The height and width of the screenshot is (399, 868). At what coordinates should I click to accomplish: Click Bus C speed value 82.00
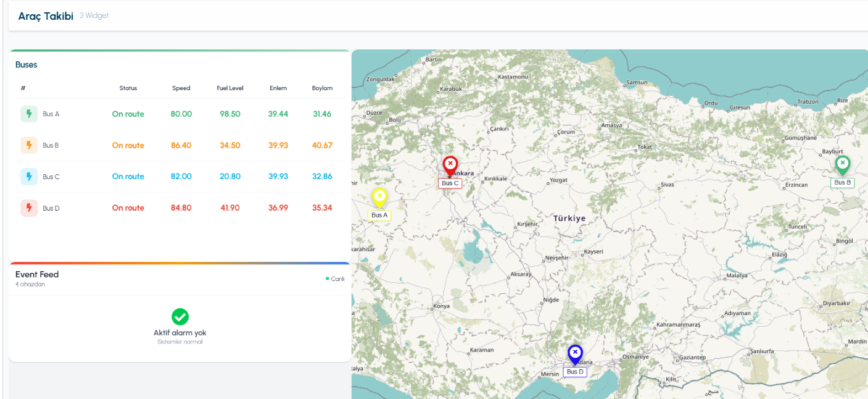(x=181, y=177)
